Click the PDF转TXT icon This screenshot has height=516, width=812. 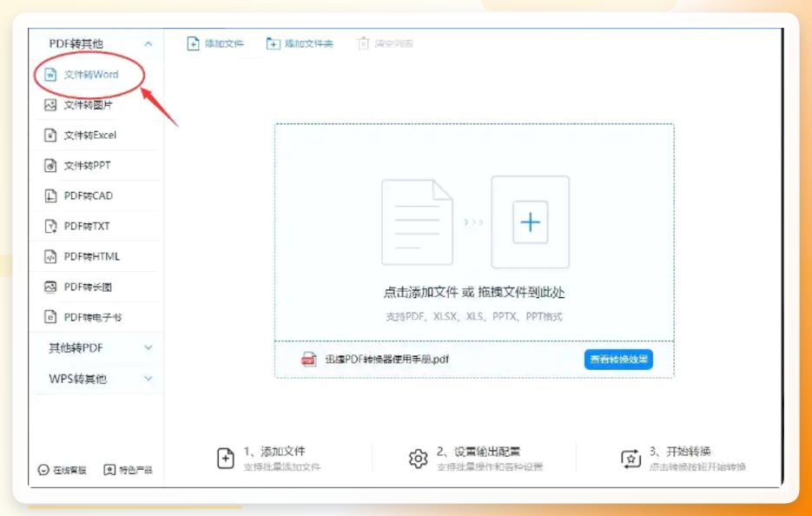point(50,227)
